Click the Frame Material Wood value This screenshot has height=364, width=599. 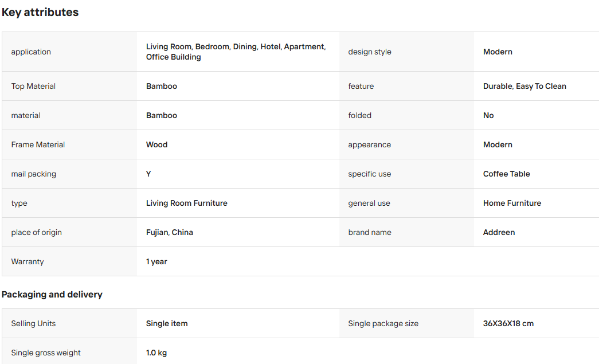[x=156, y=145]
